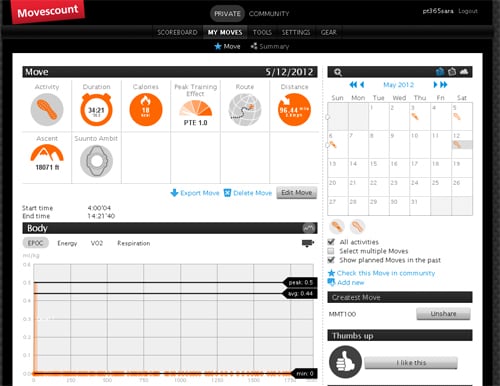Viewport: 500px width, 386px height.
Task: Go to next month arrow
Action: (x=435, y=85)
